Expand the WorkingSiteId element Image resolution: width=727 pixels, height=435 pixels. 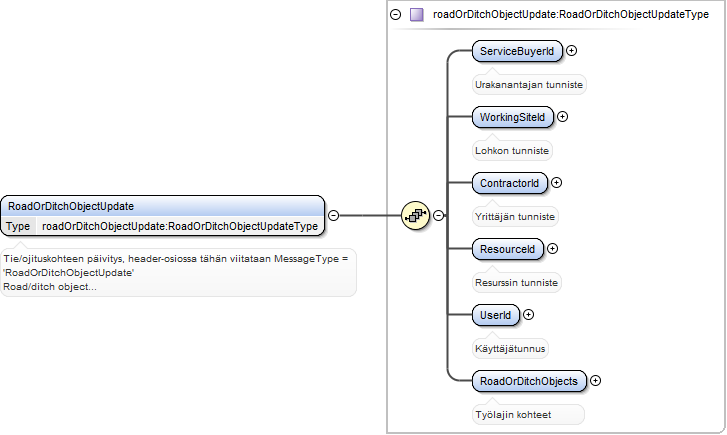562,116
